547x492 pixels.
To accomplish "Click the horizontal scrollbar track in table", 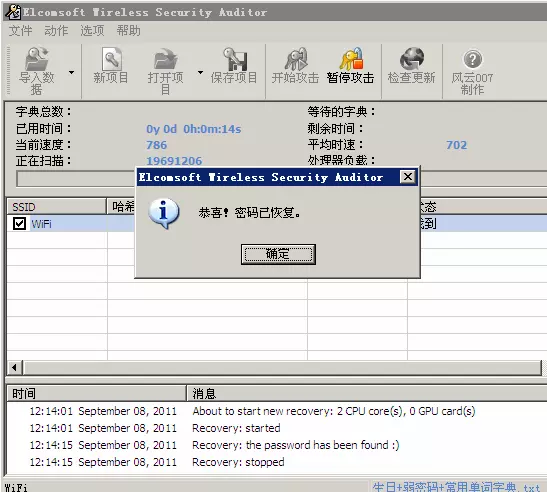I will pos(282,367).
